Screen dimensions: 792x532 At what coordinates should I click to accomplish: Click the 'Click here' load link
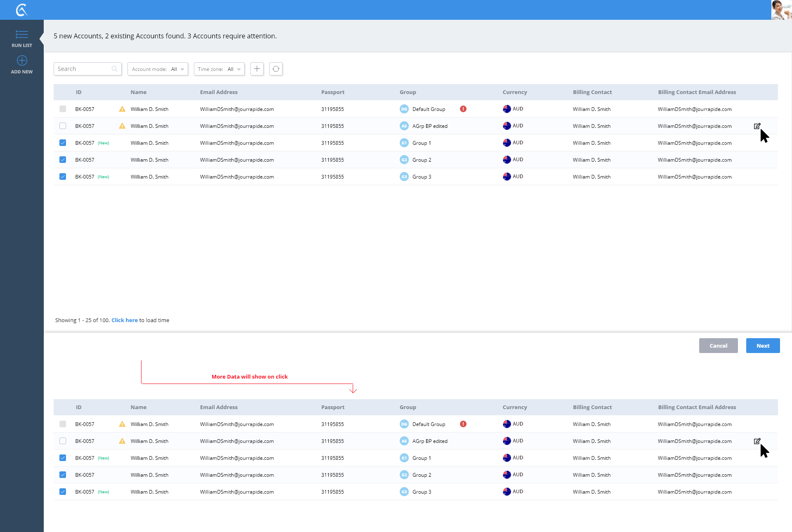point(125,320)
